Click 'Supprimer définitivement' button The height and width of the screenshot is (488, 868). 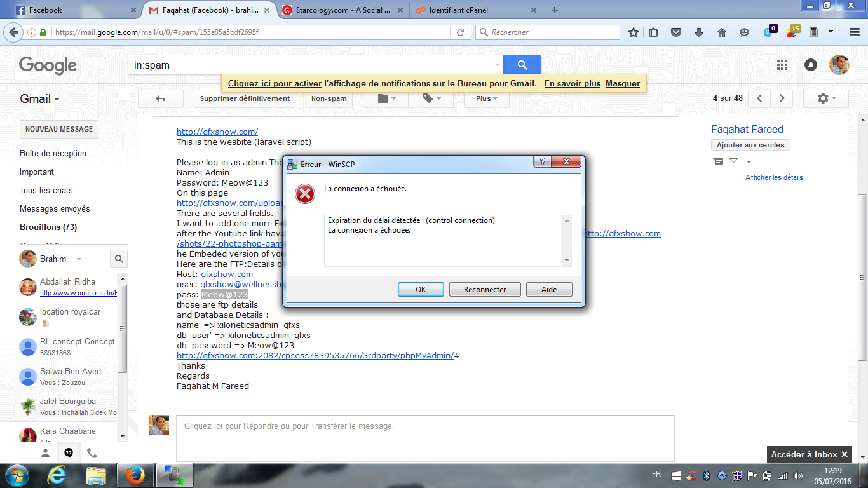point(245,98)
